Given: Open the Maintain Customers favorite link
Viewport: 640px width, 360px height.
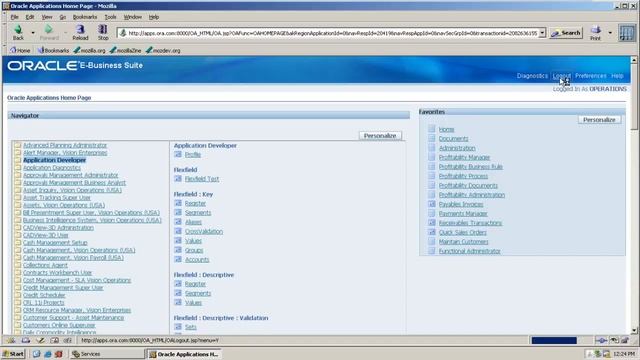Looking at the screenshot, I should (463, 242).
